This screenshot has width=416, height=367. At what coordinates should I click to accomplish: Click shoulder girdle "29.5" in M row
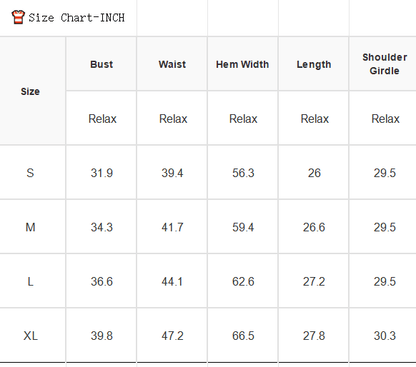click(x=385, y=227)
